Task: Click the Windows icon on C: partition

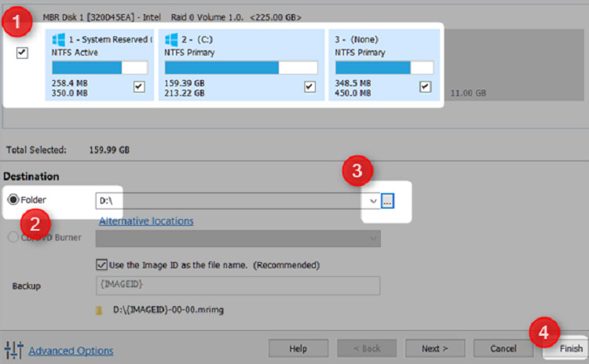Action: (172, 40)
